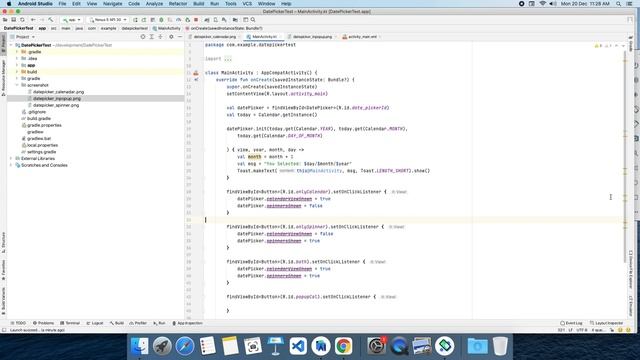Open the TODO tool window
The height and width of the screenshot is (360, 640).
click(x=18, y=323)
